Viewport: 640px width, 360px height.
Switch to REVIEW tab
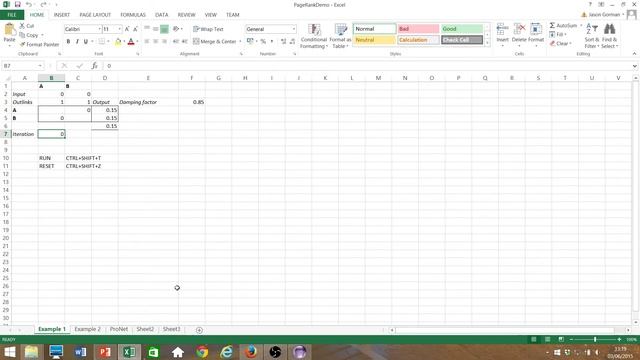187,15
